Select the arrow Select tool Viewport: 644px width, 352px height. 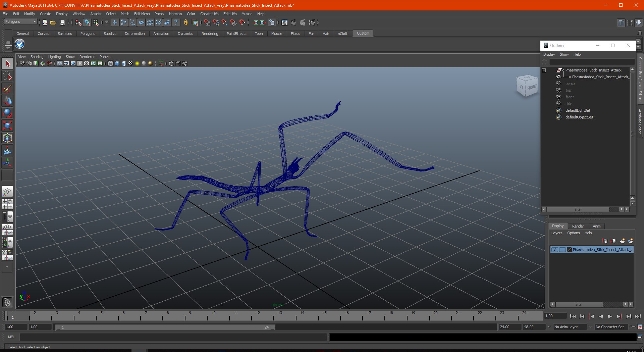[x=7, y=64]
